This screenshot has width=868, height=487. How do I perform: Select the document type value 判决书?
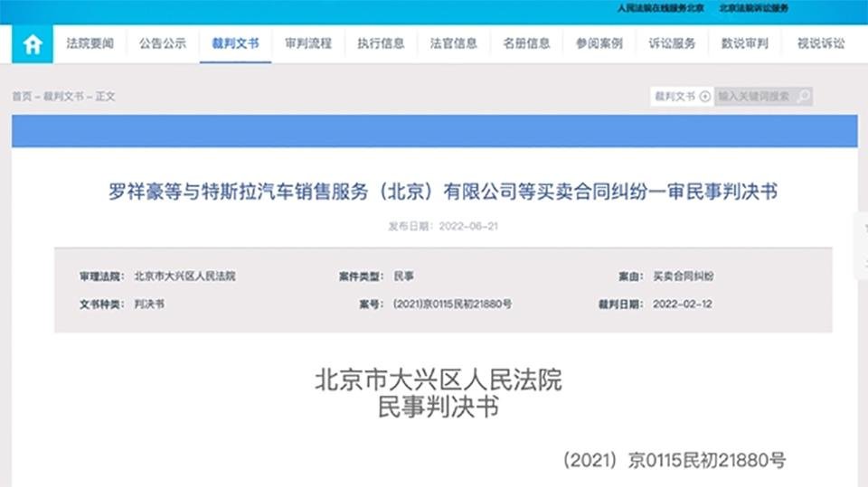[149, 304]
